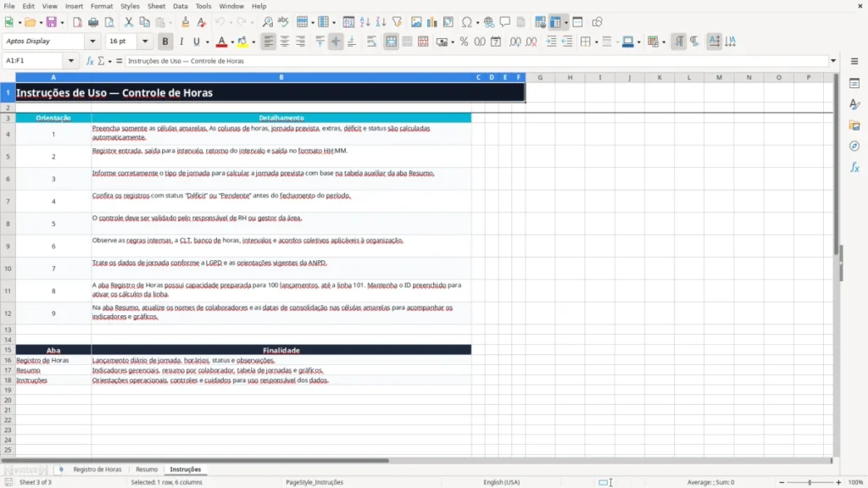Click sidebar settings hamburger button

coord(854,61)
